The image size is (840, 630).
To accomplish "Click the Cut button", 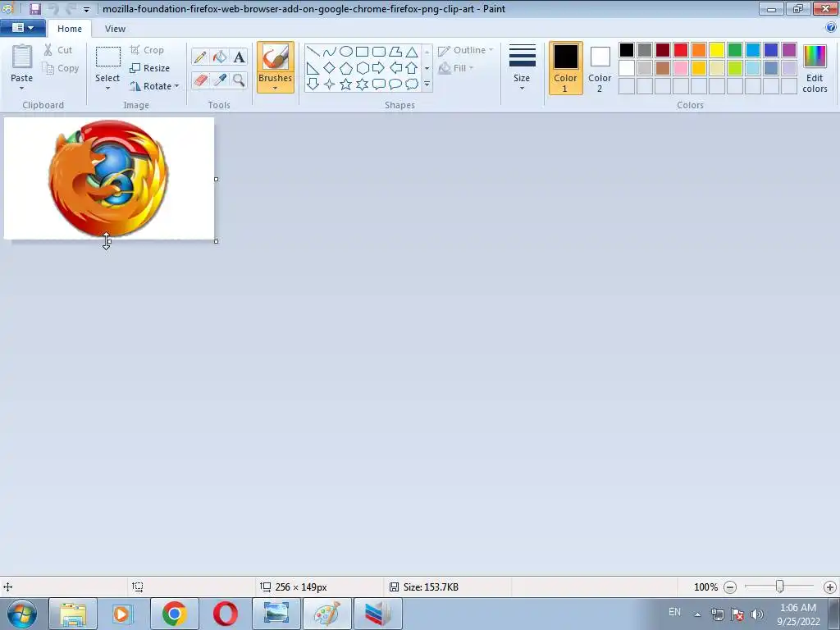I will (58, 50).
